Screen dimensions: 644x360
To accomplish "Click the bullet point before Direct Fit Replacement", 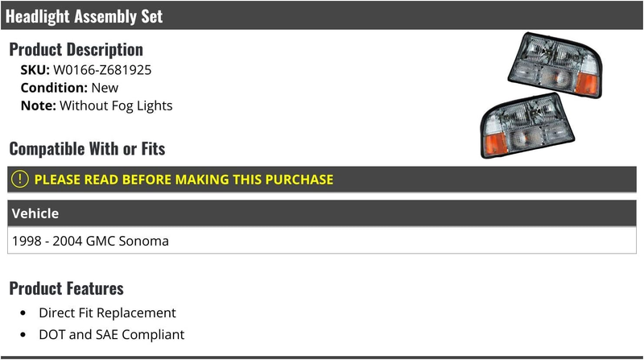I will click(x=23, y=313).
